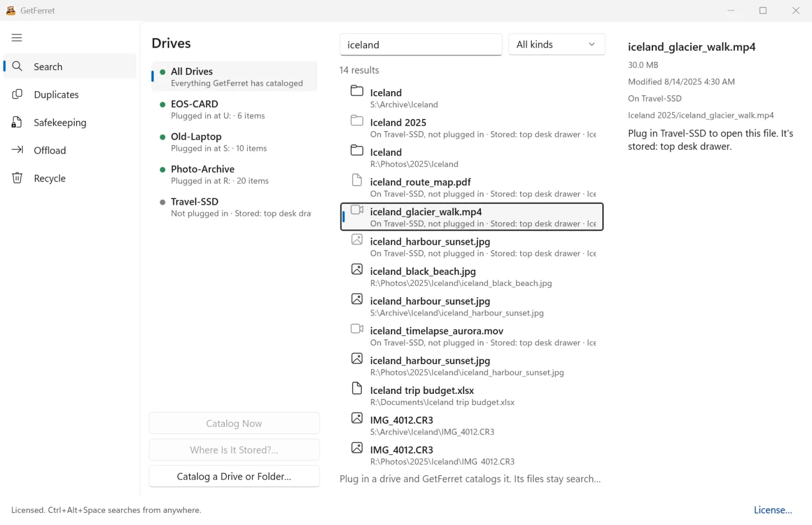
Task: Click the folder icon beside Iceland 2025
Action: click(357, 121)
